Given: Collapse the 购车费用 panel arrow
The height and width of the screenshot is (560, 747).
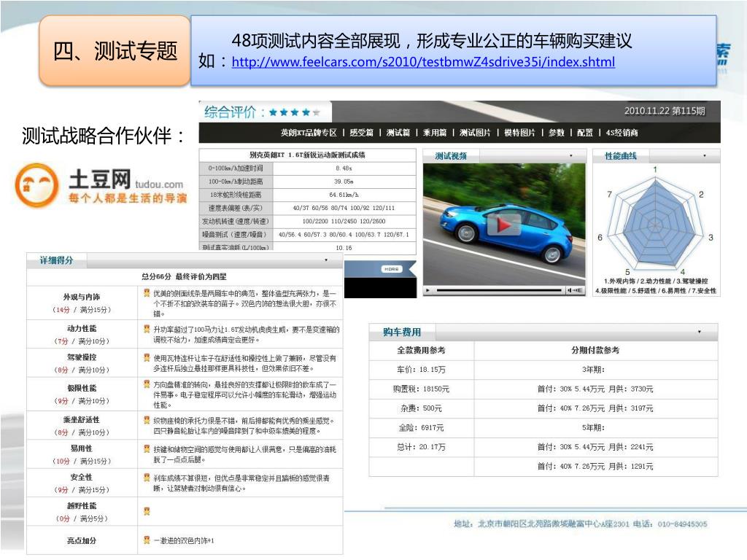Looking at the screenshot, I should [x=700, y=332].
